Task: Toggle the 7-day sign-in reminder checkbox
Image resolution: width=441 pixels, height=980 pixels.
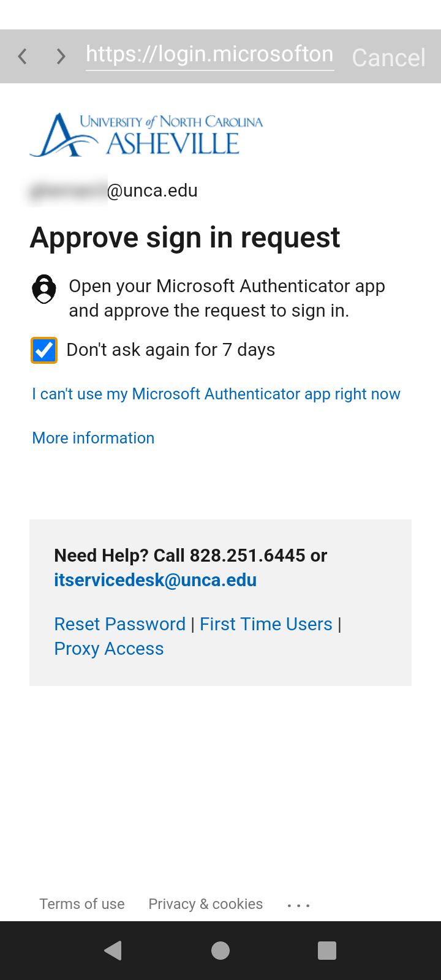Action: [x=43, y=350]
